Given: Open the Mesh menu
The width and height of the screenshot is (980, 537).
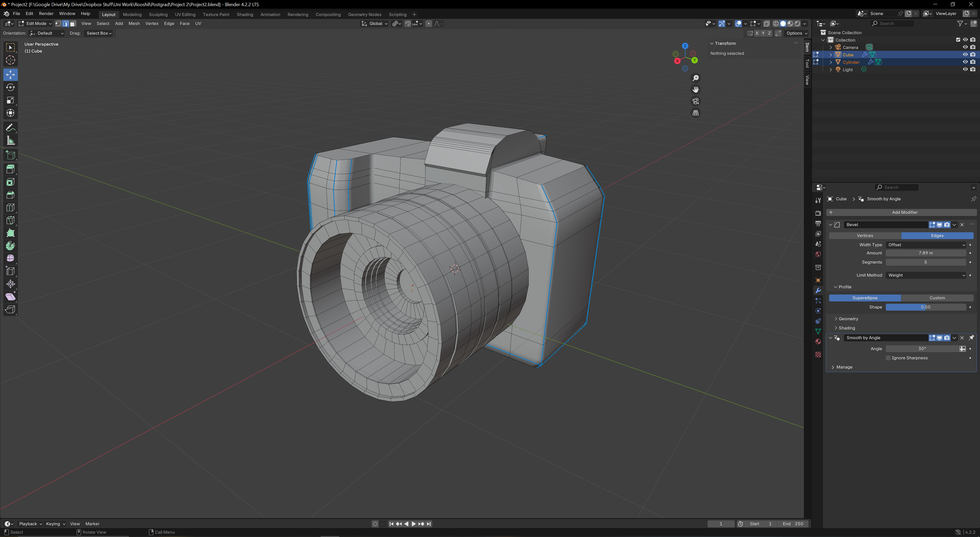Looking at the screenshot, I should (134, 24).
